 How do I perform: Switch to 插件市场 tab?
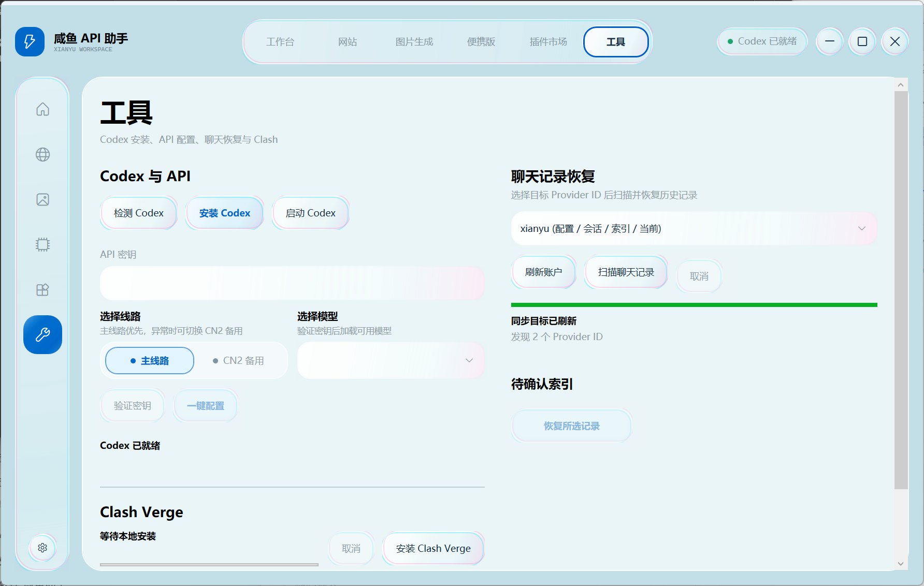(548, 42)
